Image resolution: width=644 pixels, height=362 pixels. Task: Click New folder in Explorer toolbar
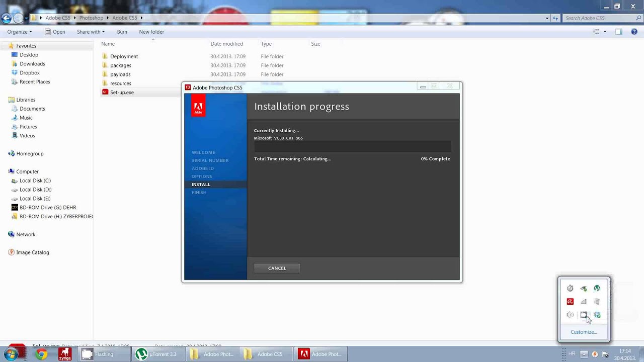(151, 32)
